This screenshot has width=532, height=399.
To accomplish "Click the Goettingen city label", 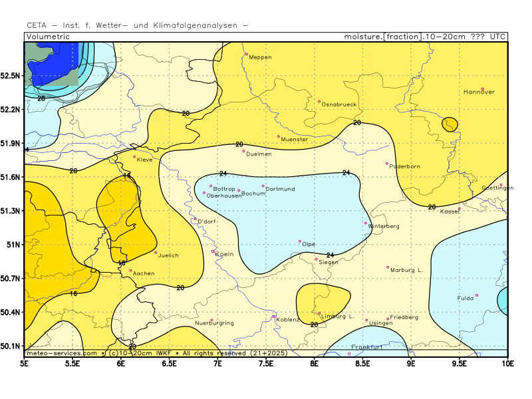I will pyautogui.click(x=497, y=188).
